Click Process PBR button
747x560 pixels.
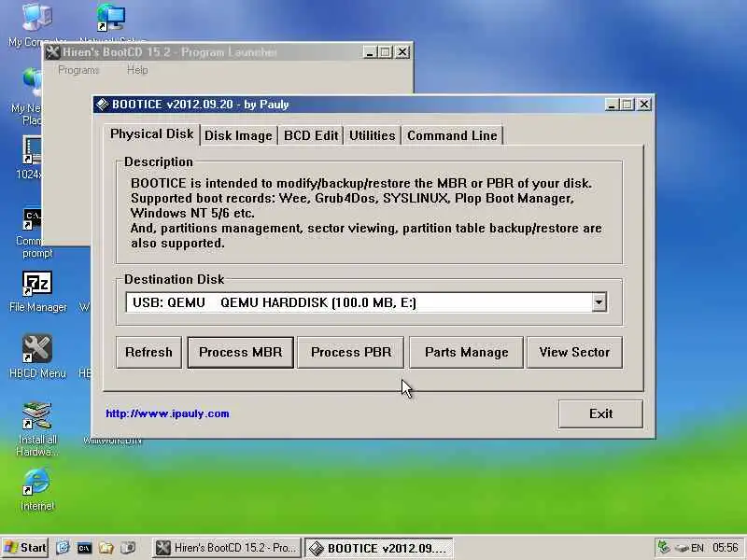tap(351, 353)
